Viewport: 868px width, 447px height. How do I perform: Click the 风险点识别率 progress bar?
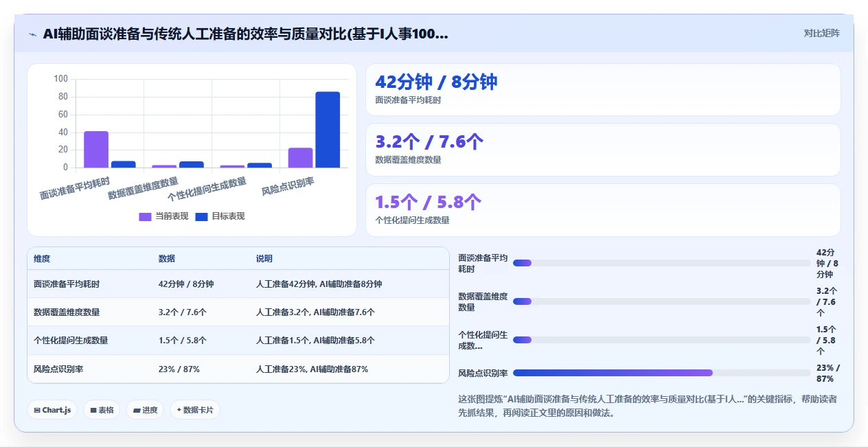click(x=662, y=373)
